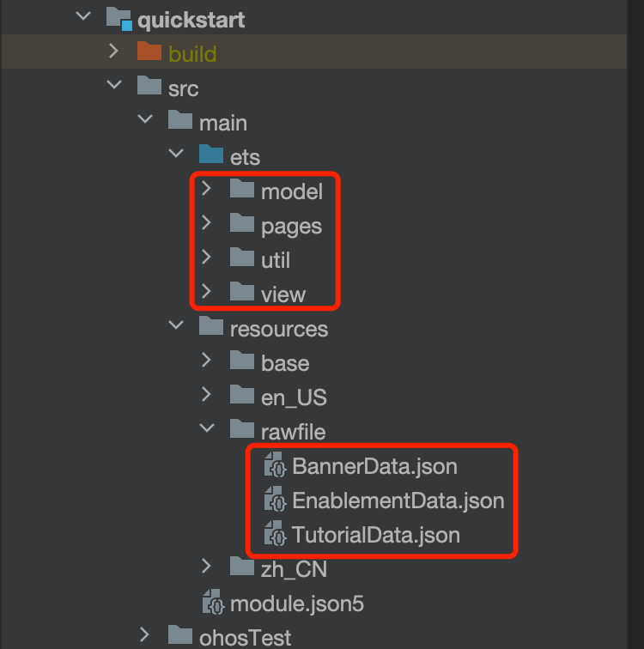This screenshot has height=649, width=644.
Task: Click the module.json5 file icon
Action: [214, 602]
